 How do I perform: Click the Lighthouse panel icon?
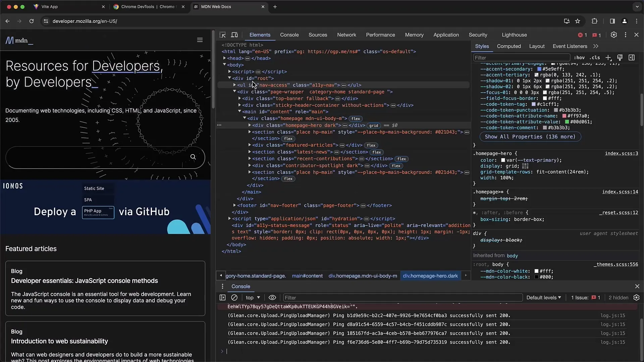(515, 35)
